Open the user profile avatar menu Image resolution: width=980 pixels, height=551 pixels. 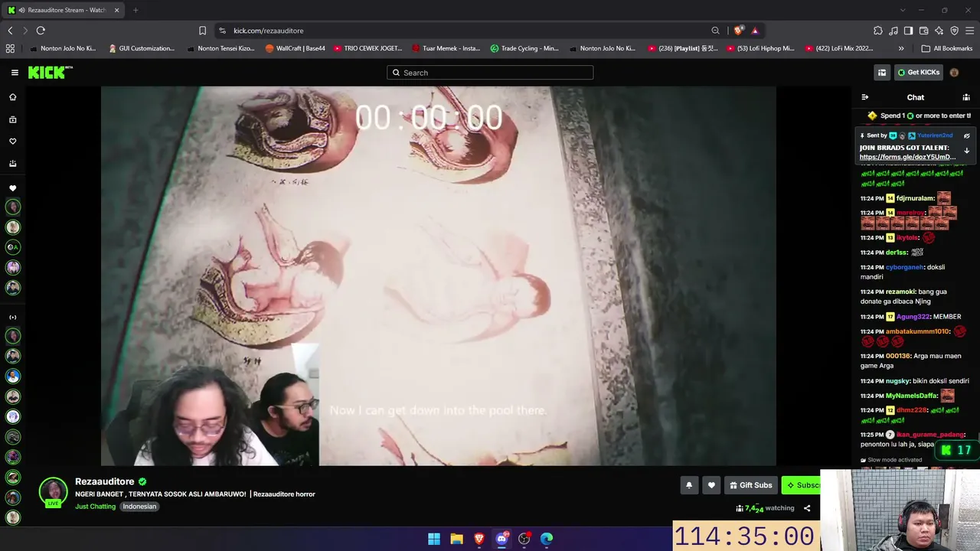(954, 73)
